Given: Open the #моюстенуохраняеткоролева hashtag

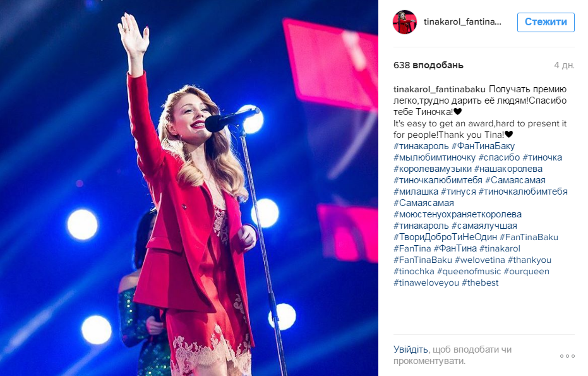Looking at the screenshot, I should [457, 214].
